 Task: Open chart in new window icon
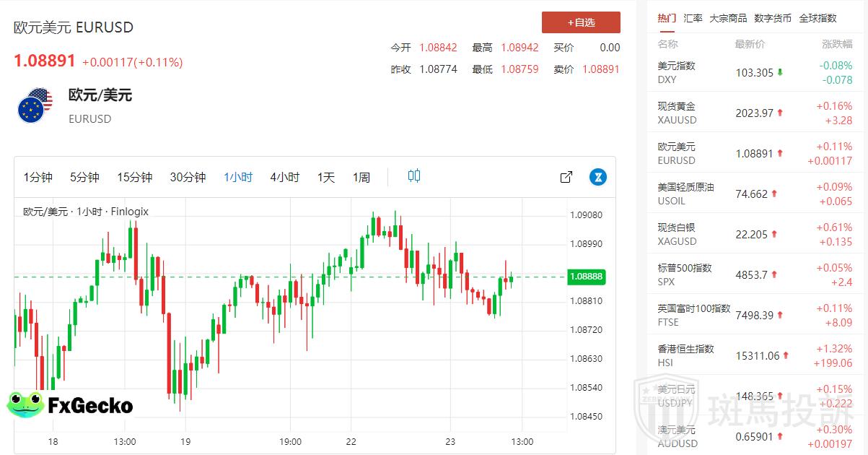coord(566,177)
